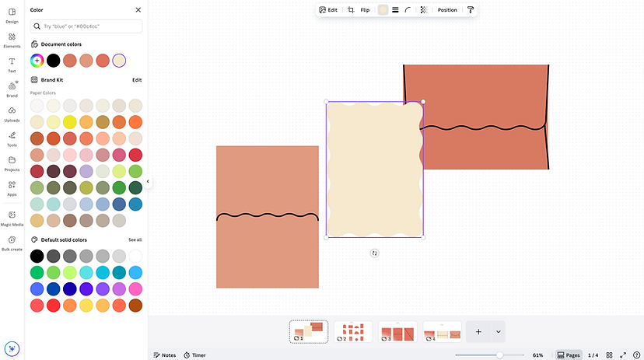Open Bulk create in sidebar
This screenshot has width=644, height=360.
click(x=12, y=243)
